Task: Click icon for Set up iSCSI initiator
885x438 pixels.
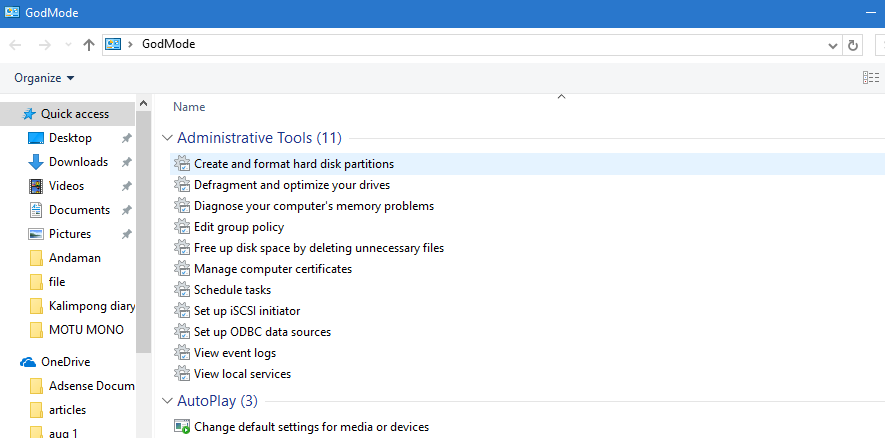Action: pyautogui.click(x=182, y=311)
